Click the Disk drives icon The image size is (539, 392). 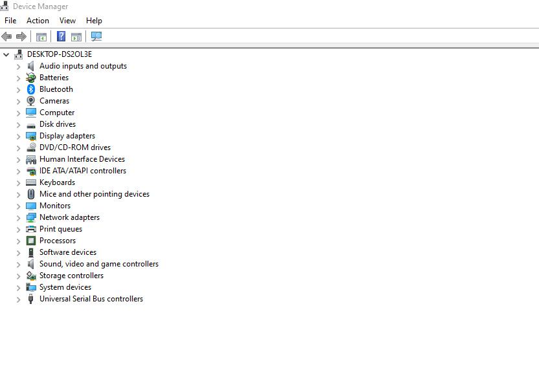[31, 125]
